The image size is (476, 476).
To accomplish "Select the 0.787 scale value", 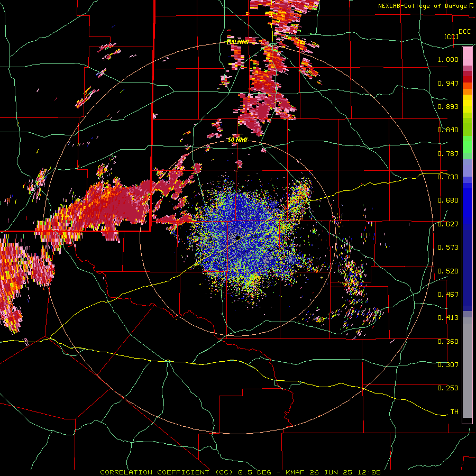I will coord(448,153).
